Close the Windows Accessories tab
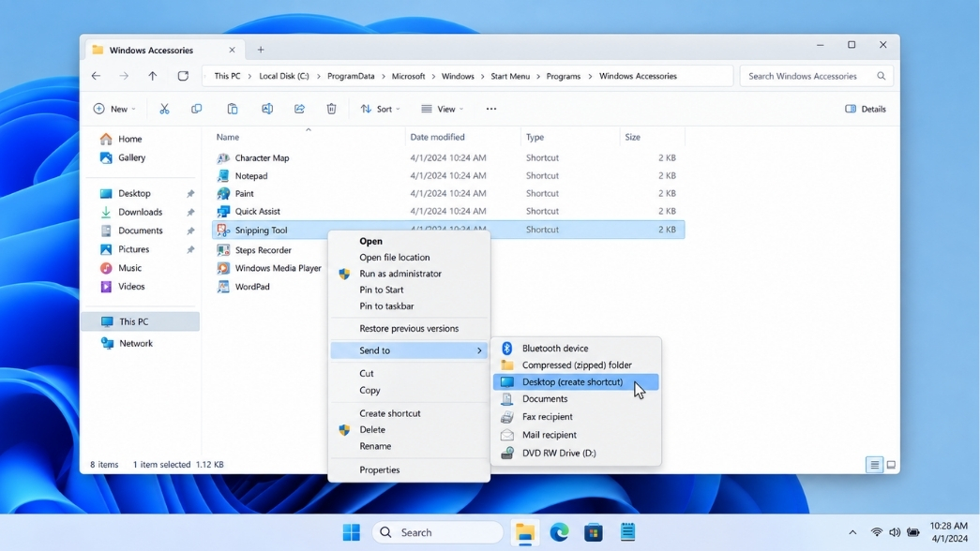 pos(232,50)
